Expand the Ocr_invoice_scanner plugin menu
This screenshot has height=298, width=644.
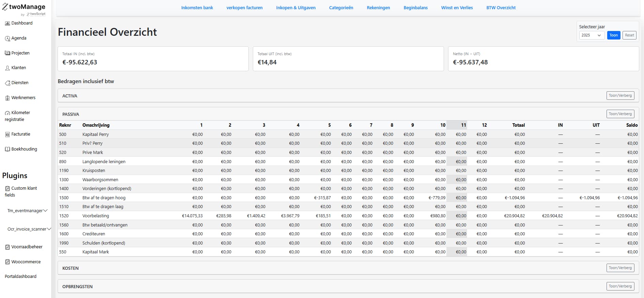coord(49,229)
